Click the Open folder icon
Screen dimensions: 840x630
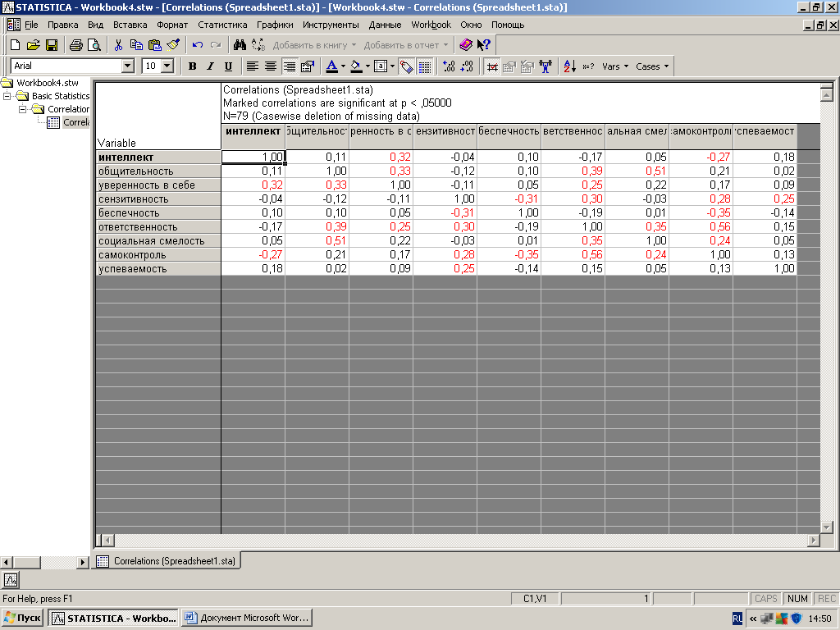[33, 45]
